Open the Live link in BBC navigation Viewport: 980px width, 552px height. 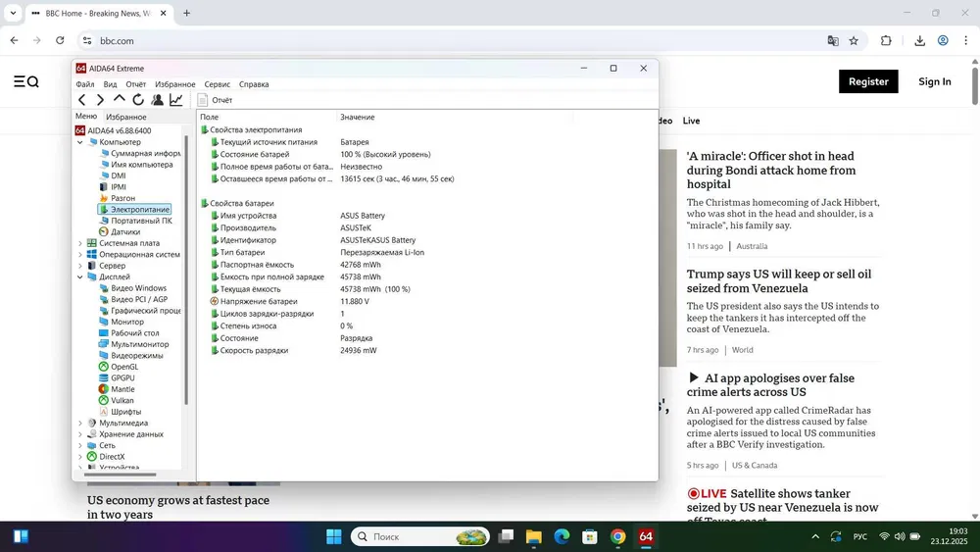pos(691,121)
